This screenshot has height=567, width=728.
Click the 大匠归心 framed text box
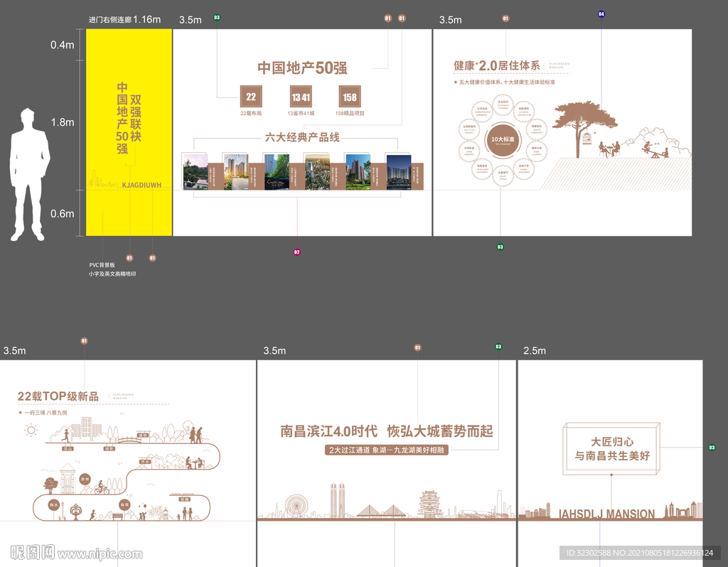[x=612, y=449]
